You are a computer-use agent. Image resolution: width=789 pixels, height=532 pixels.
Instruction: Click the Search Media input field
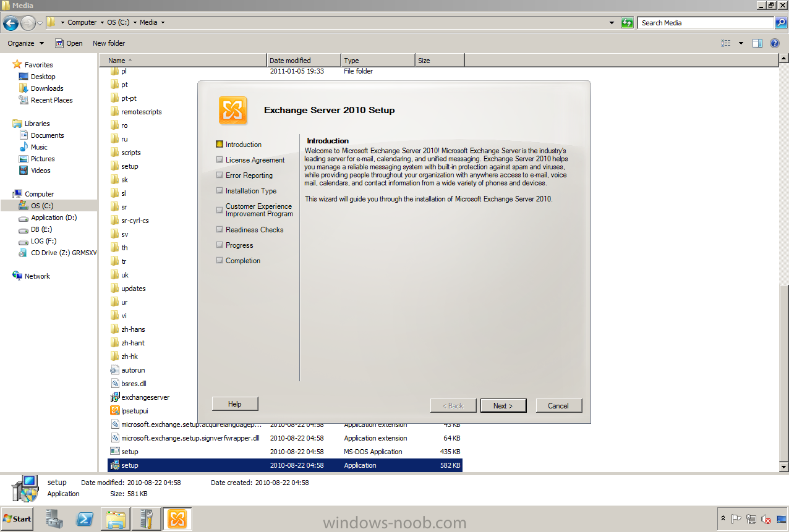(706, 23)
